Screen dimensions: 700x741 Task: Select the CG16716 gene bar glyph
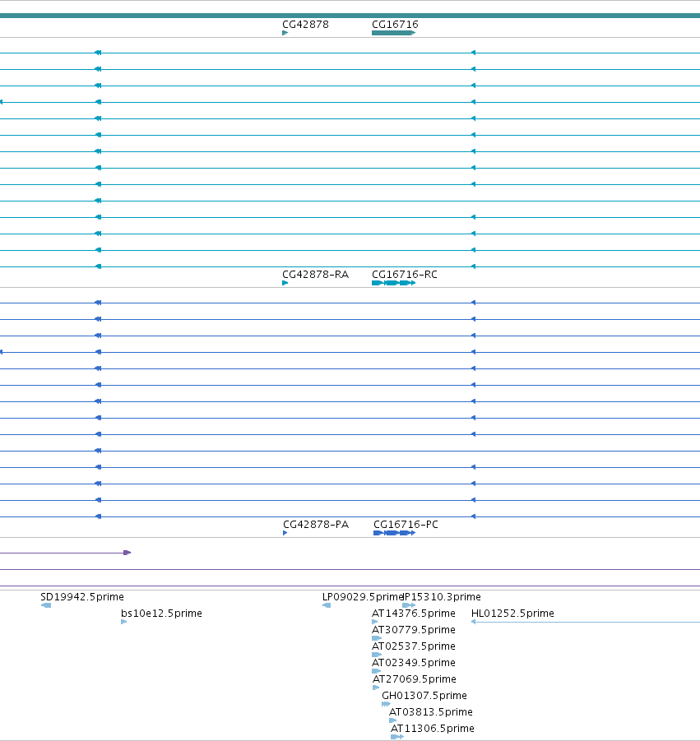pyautogui.click(x=394, y=33)
